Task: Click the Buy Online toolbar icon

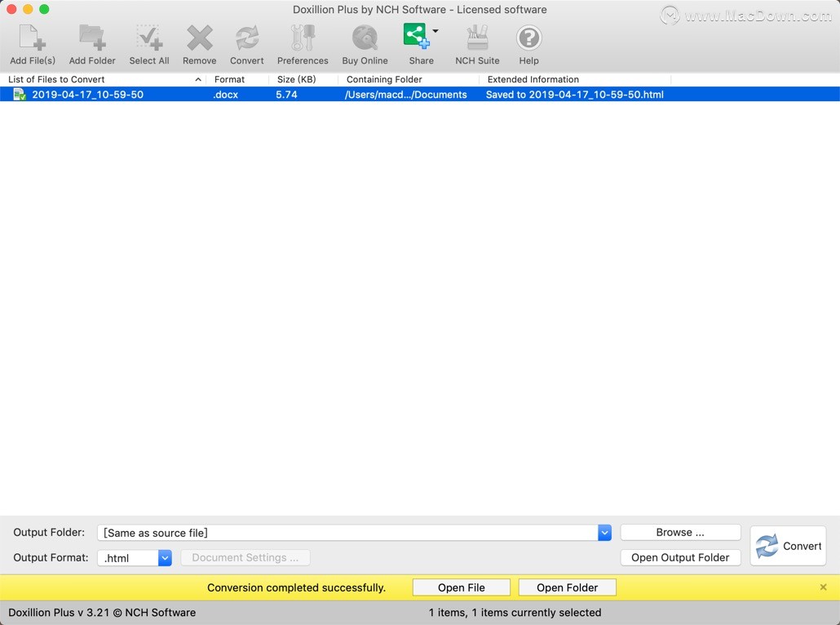Action: pyautogui.click(x=365, y=38)
